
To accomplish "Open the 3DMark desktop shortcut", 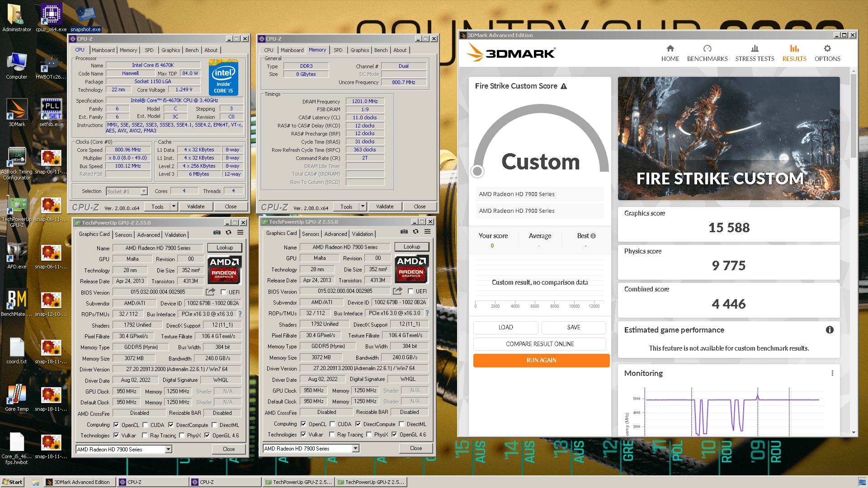I will (x=17, y=113).
